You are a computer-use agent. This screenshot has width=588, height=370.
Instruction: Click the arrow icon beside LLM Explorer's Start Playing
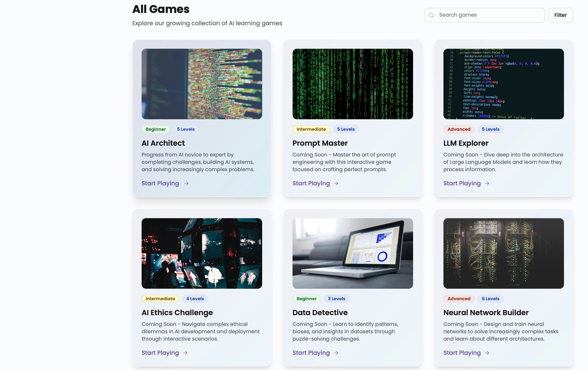point(487,183)
